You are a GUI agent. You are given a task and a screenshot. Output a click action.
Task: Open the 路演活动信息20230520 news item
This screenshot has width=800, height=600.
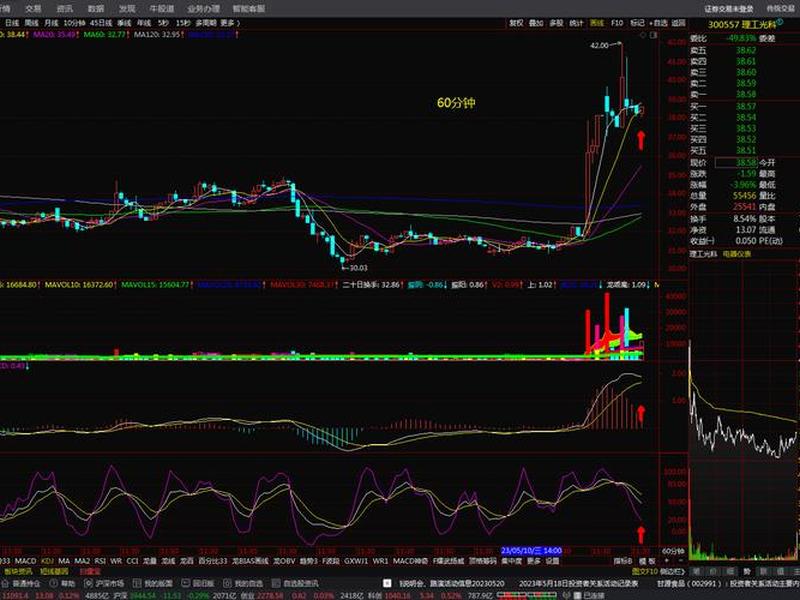[x=451, y=583]
